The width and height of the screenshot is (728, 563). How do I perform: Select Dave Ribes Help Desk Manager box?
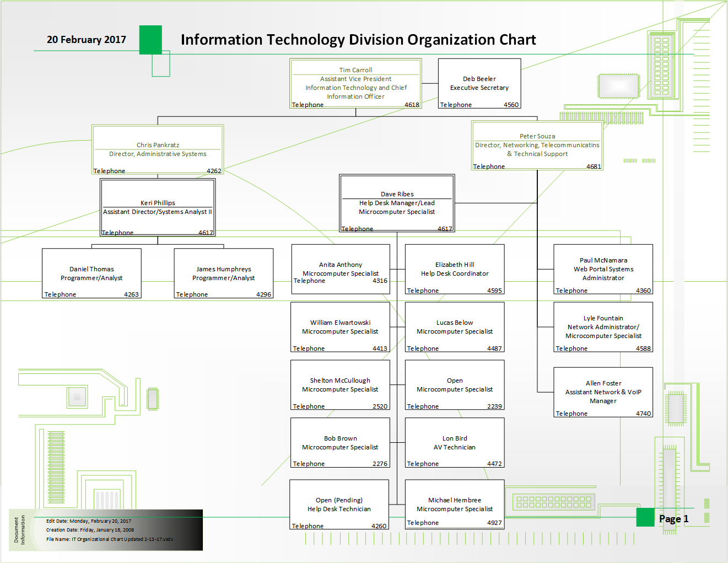click(x=397, y=203)
